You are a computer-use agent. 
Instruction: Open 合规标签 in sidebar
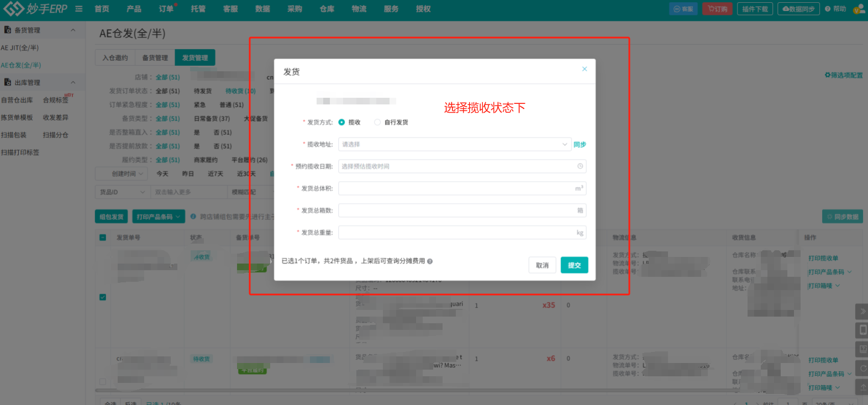(56, 100)
